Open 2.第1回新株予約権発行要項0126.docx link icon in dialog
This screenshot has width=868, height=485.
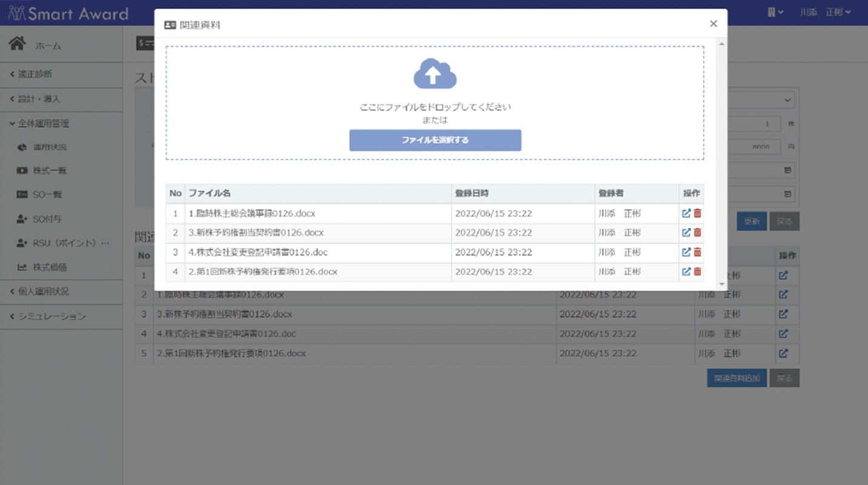pos(686,272)
